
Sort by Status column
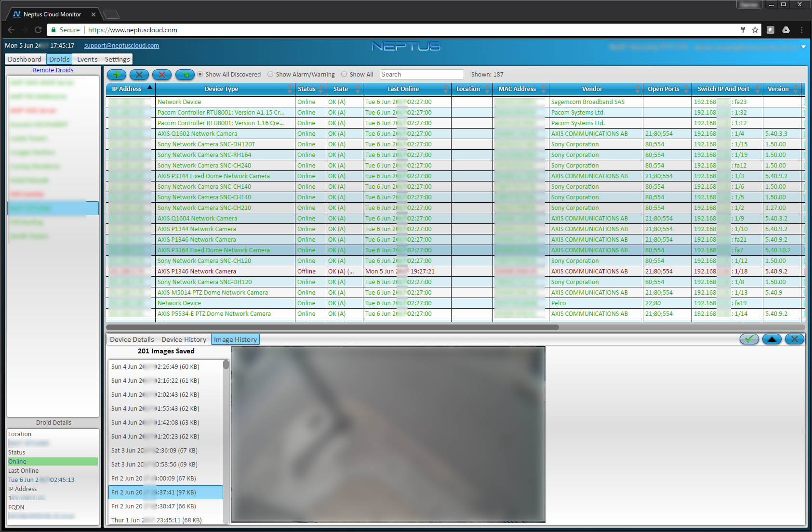point(310,89)
